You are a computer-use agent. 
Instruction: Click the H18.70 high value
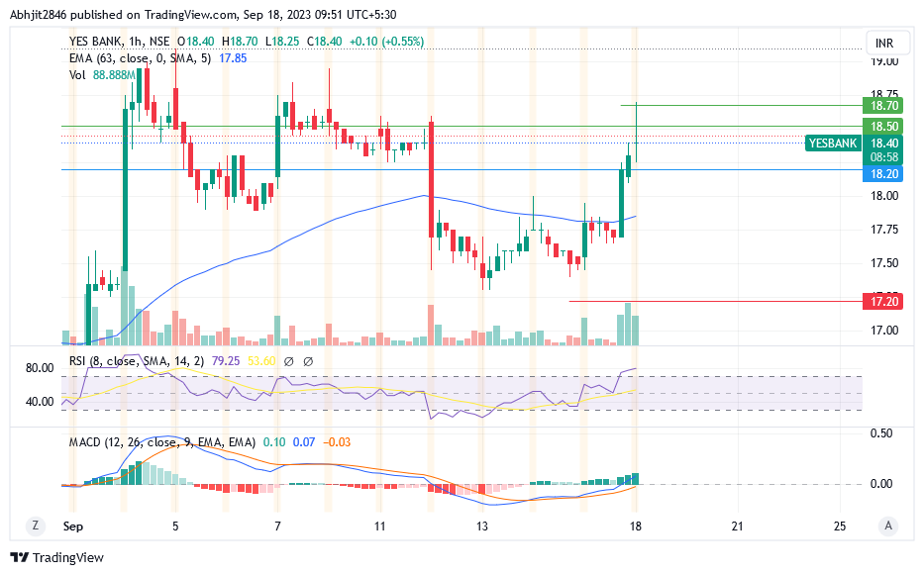(x=240, y=42)
